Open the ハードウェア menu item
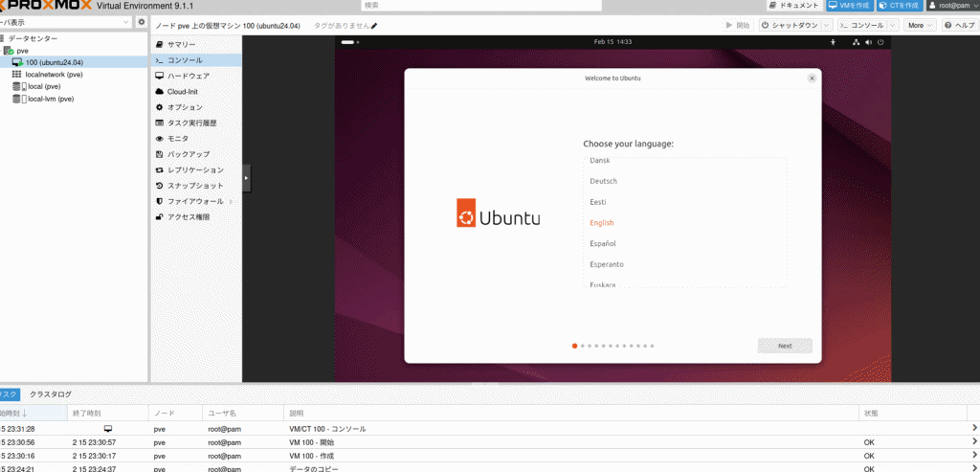This screenshot has height=472, width=980. click(x=189, y=75)
